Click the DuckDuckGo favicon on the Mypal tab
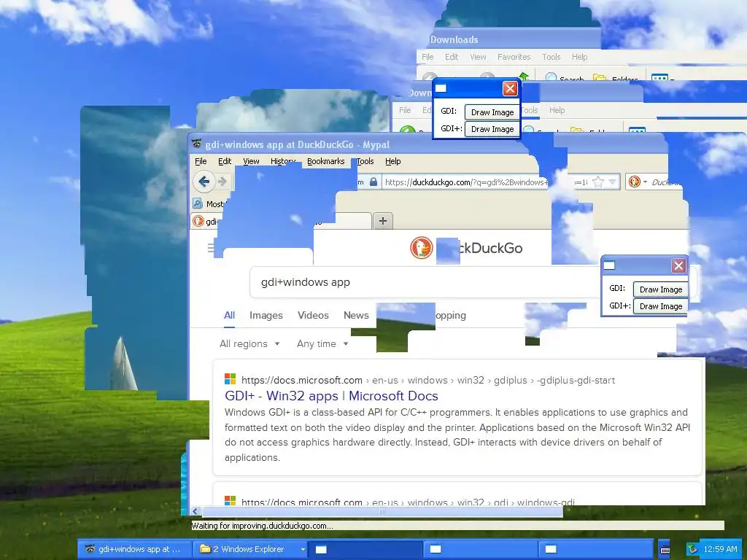Viewport: 747px width, 560px height. coord(198,221)
